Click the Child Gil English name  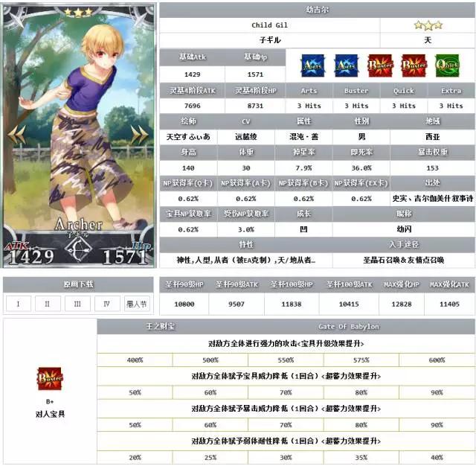[x=269, y=25]
